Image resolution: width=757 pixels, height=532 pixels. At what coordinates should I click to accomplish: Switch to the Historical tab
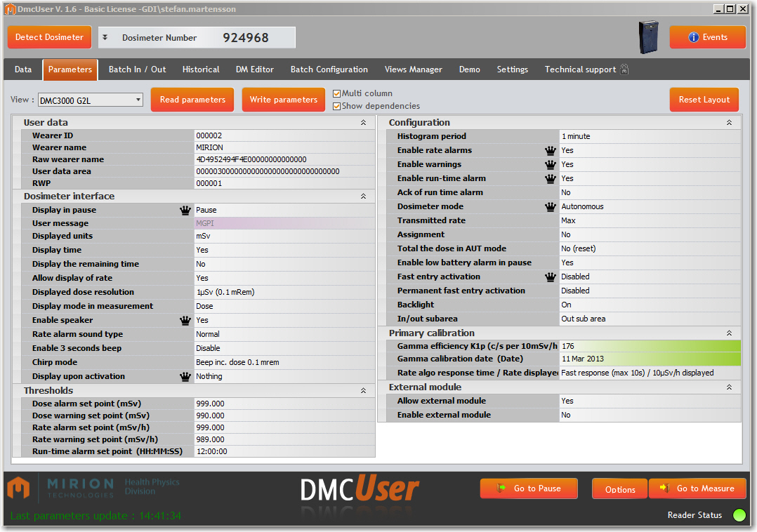click(x=201, y=69)
